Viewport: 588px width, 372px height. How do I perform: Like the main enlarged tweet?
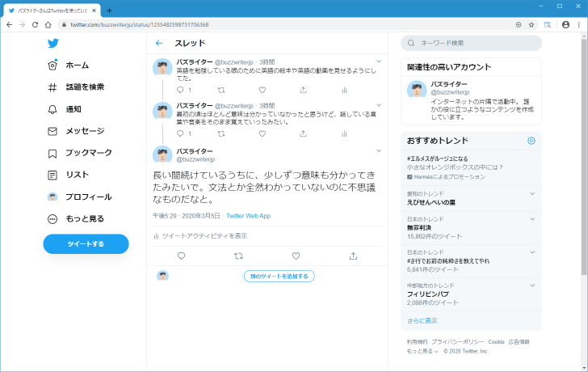(296, 256)
